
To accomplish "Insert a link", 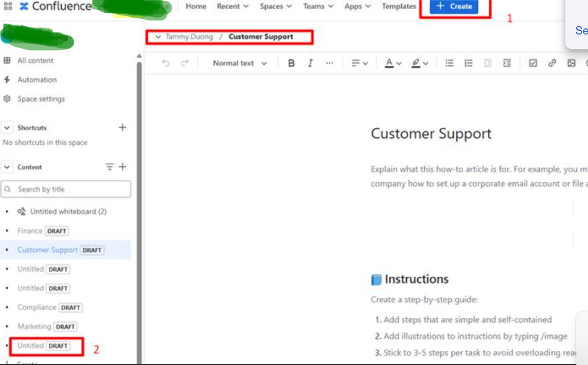I will point(552,63).
